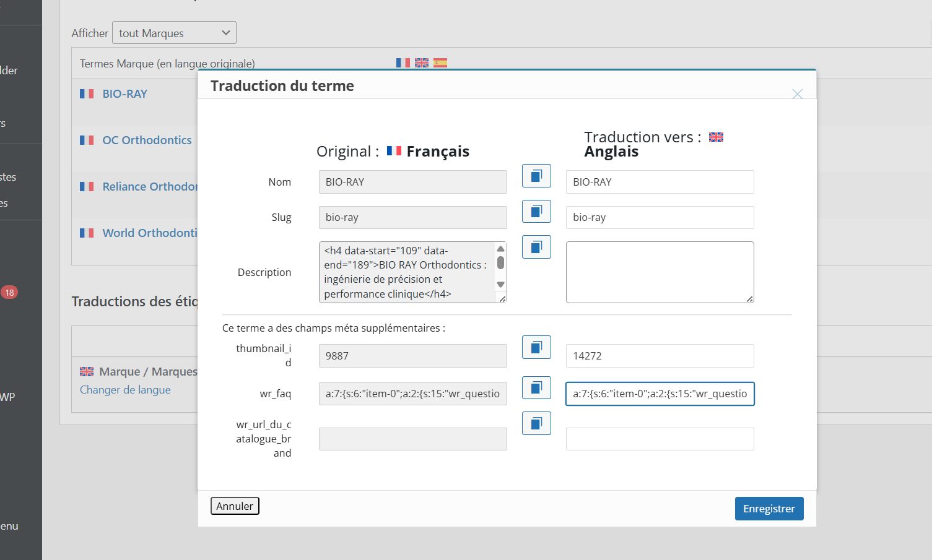Close the Traduction du terme dialog

[797, 94]
